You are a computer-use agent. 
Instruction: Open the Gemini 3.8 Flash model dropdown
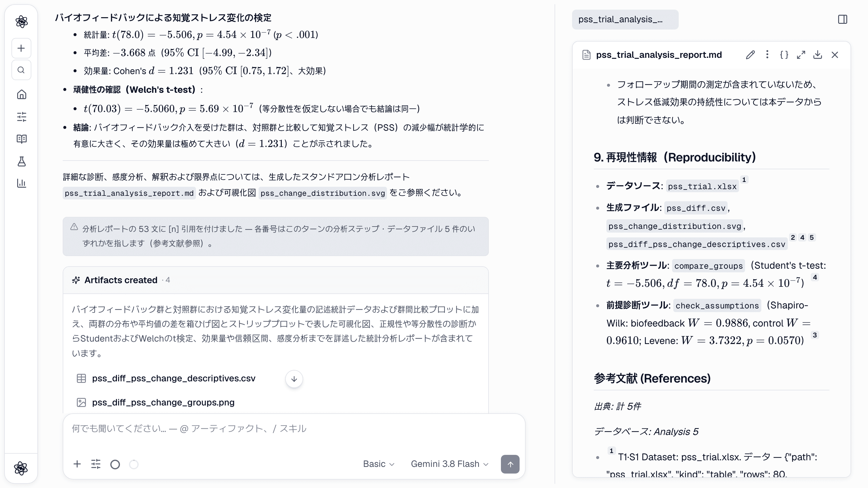coord(449,464)
